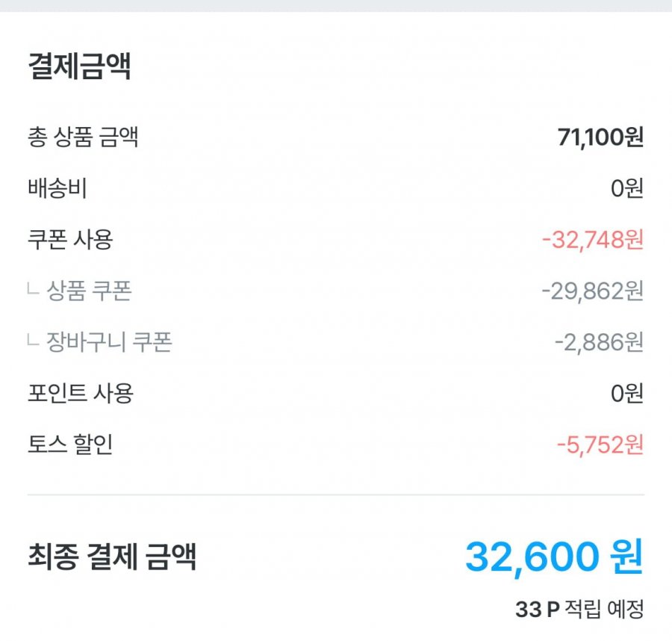This screenshot has height=641, width=672.
Task: Select the 장바구니 쿠폰 sub-item
Action: point(109,342)
